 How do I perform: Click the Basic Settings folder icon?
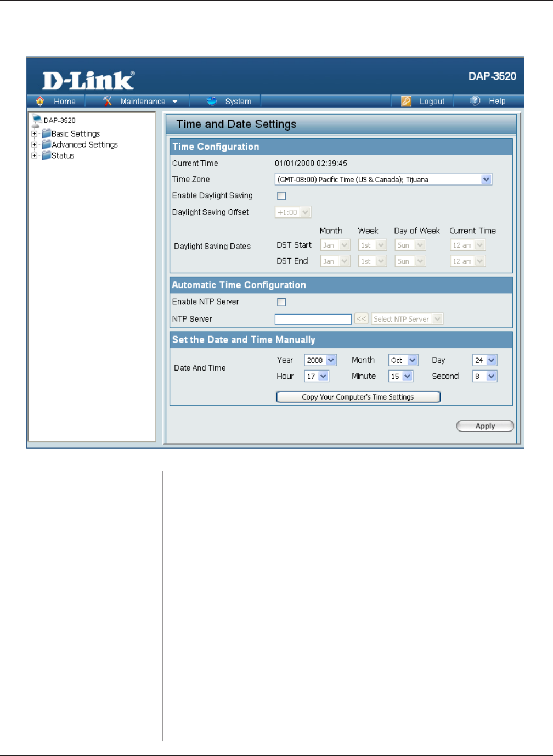47,133
